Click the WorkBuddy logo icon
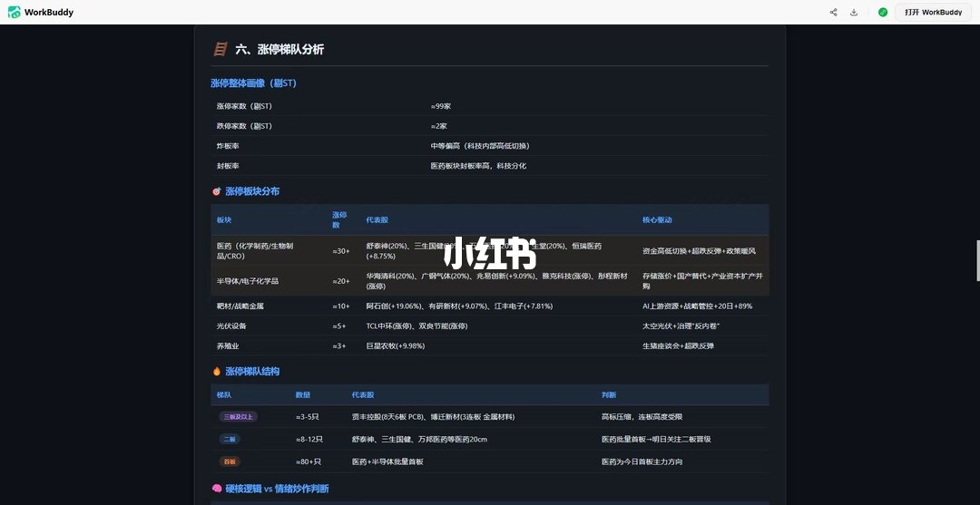 [x=14, y=12]
